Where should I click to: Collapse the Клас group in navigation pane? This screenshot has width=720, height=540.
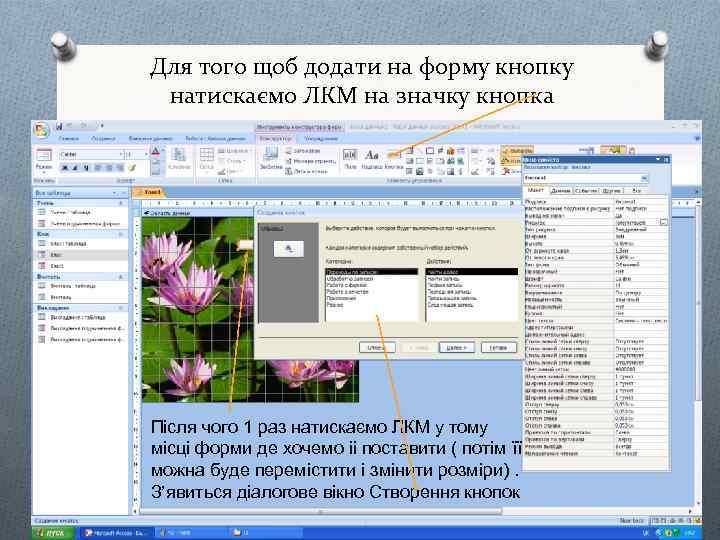click(121, 234)
